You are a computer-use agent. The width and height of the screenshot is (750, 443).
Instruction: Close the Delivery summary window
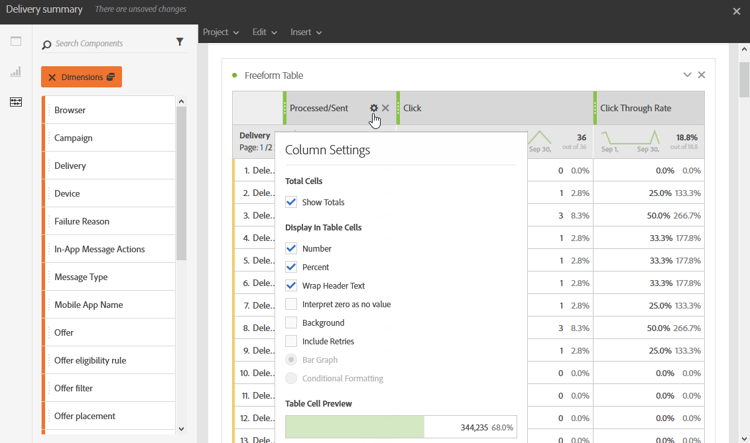(x=737, y=10)
